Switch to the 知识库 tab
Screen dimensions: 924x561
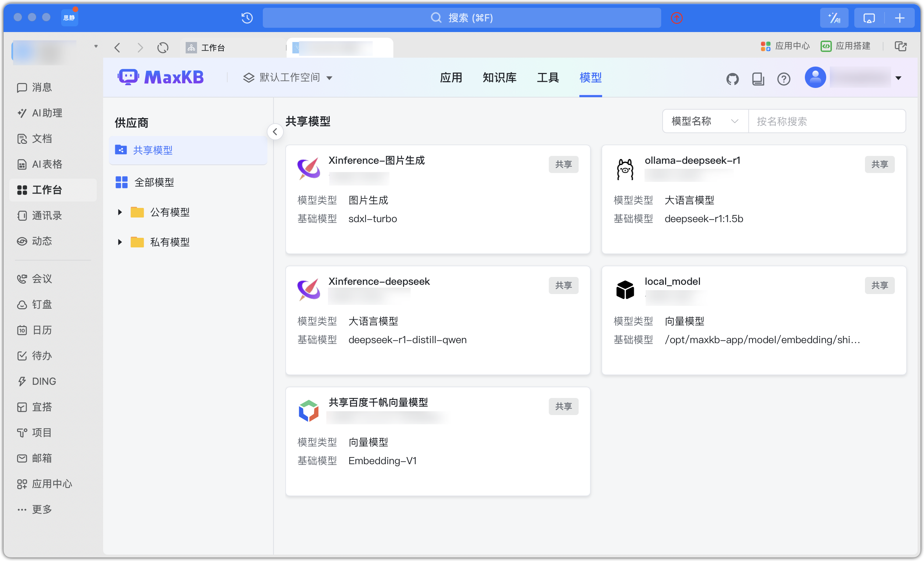coord(499,77)
